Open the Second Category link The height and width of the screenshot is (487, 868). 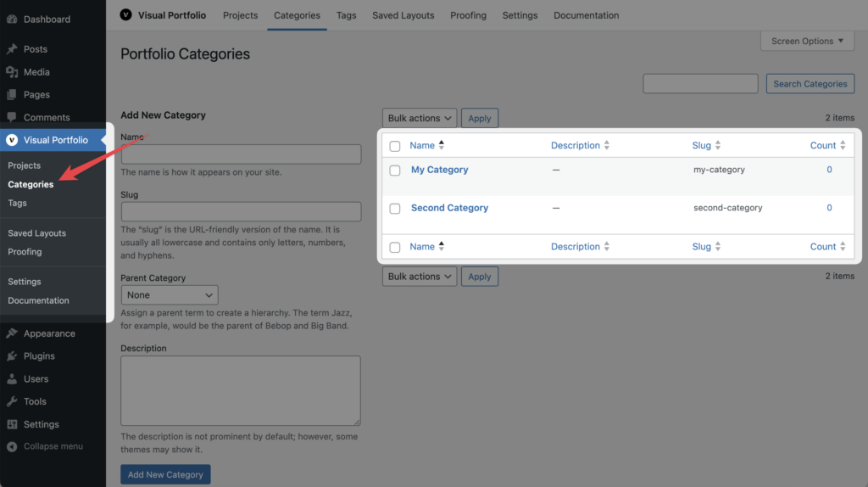(x=449, y=208)
